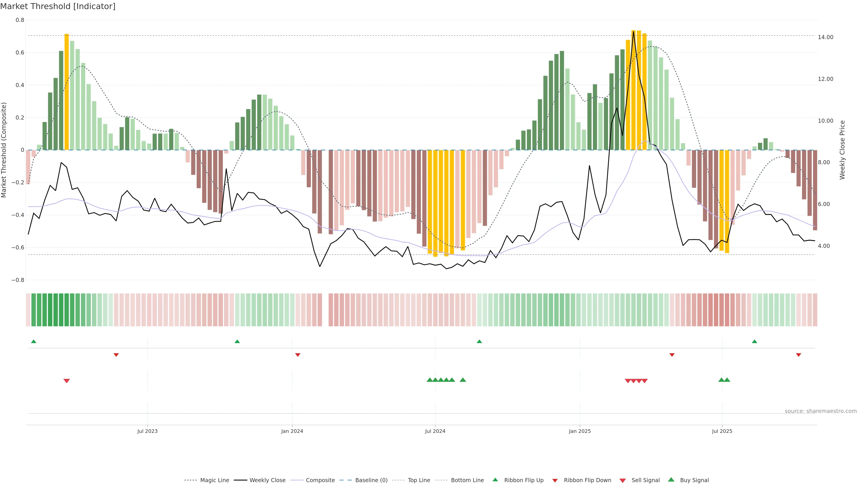Click the Ribbon Flip Up legend triangle icon
Screen dimensions: 868x488
click(495, 480)
